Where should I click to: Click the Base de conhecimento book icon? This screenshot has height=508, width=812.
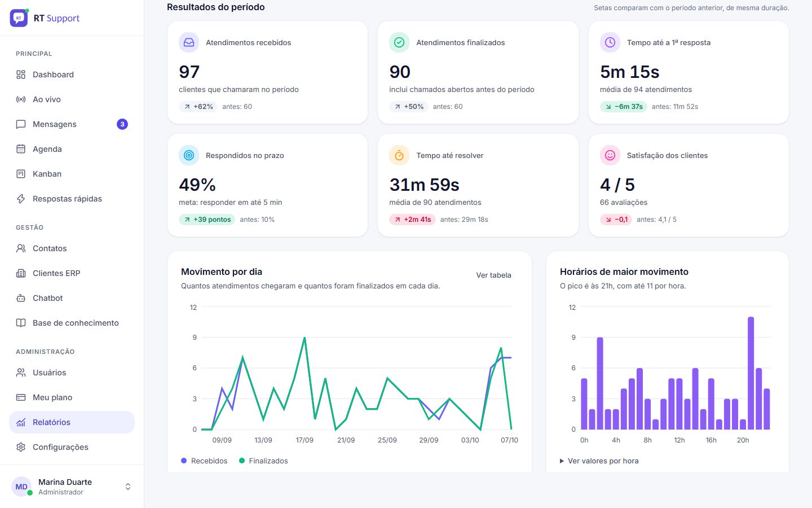coord(21,323)
